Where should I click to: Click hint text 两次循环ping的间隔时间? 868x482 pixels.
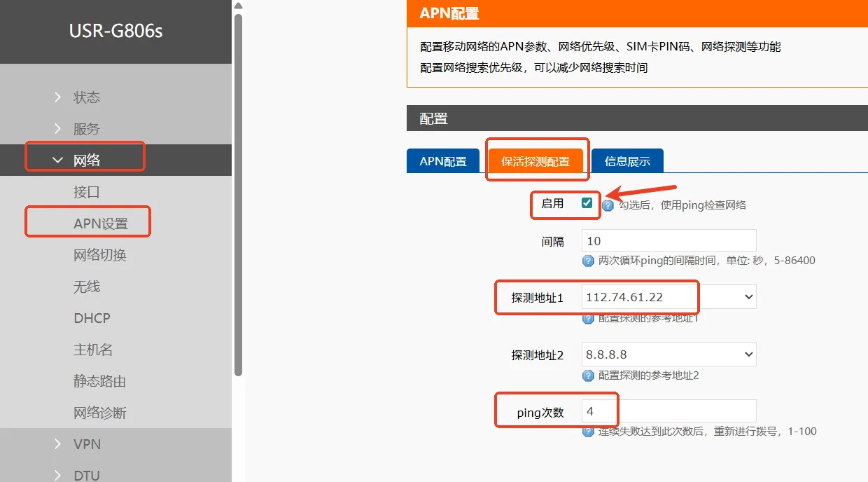point(706,261)
